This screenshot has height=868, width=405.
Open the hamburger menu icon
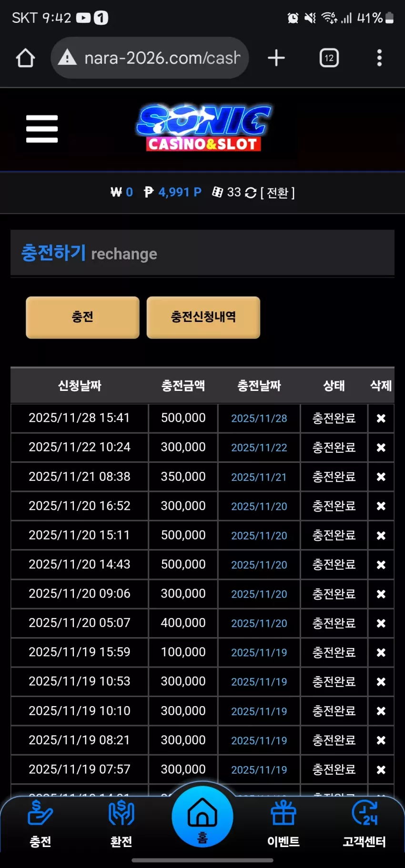(42, 129)
